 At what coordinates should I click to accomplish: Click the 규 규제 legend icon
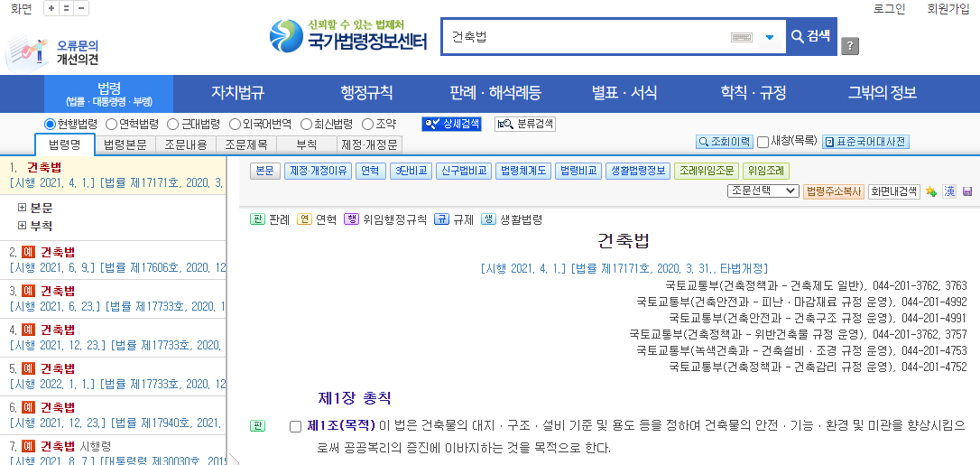coord(442,219)
